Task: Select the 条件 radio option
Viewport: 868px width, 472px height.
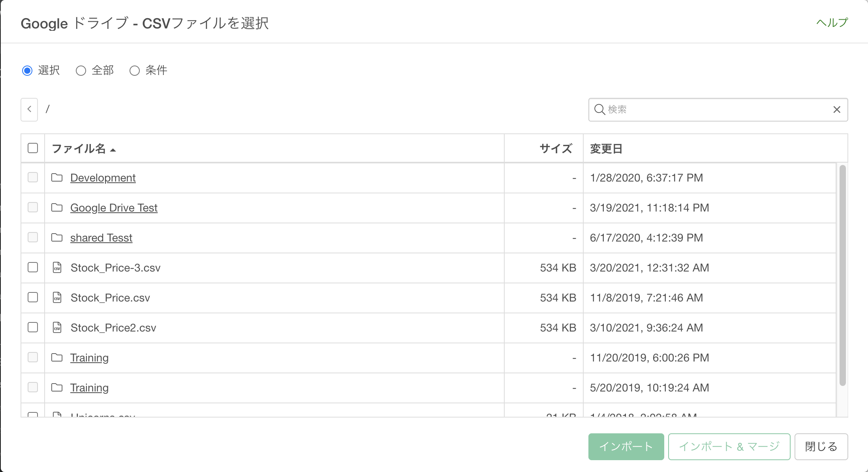Action: click(135, 71)
